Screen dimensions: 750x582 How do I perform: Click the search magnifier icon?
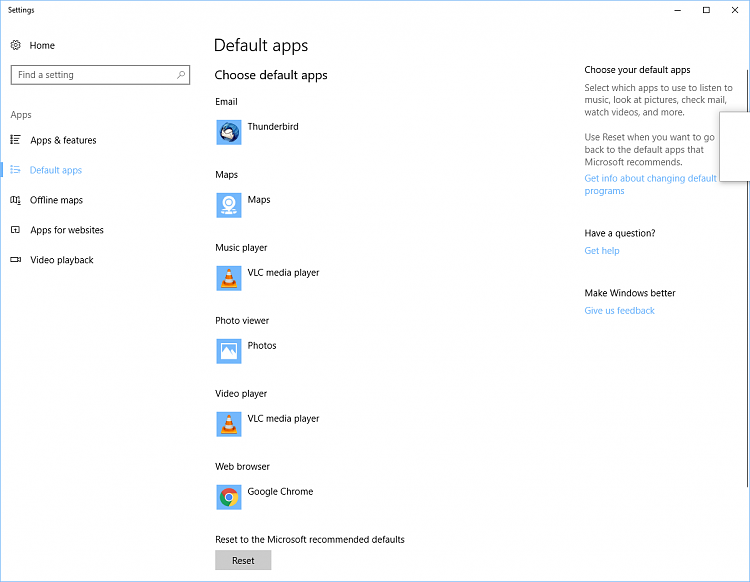pyautogui.click(x=181, y=75)
